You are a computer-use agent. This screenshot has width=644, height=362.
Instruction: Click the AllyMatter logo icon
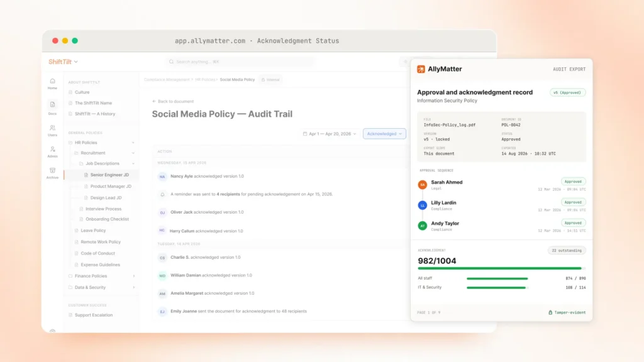point(421,69)
